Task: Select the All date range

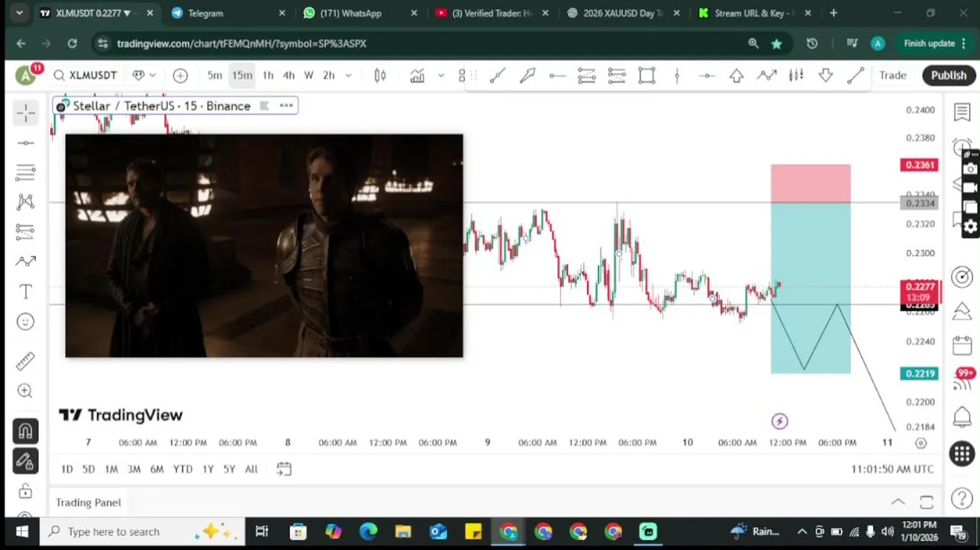Action: point(251,469)
